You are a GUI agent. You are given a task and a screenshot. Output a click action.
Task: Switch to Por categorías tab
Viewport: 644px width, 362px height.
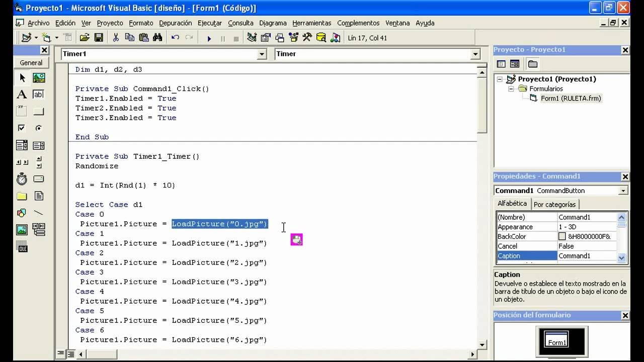tap(554, 204)
